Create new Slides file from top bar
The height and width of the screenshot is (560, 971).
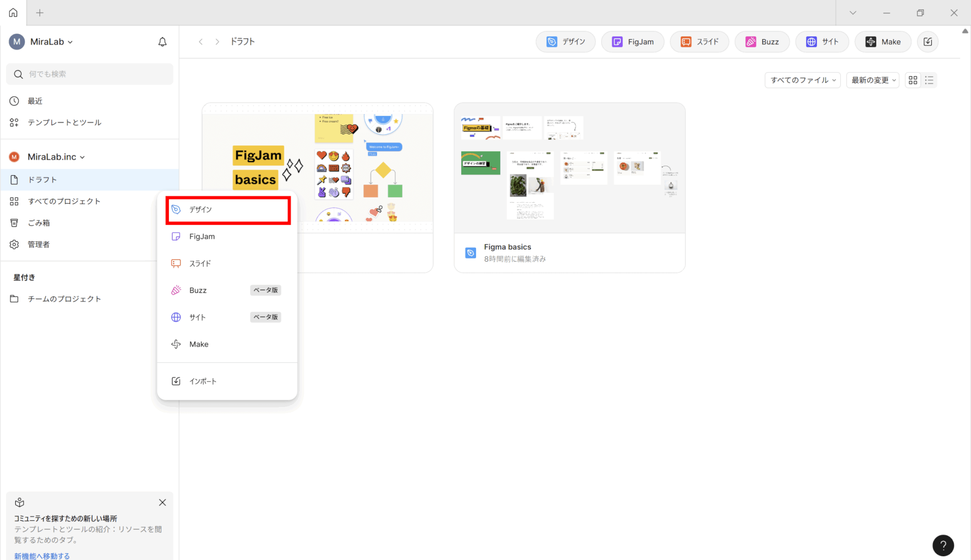[699, 42]
